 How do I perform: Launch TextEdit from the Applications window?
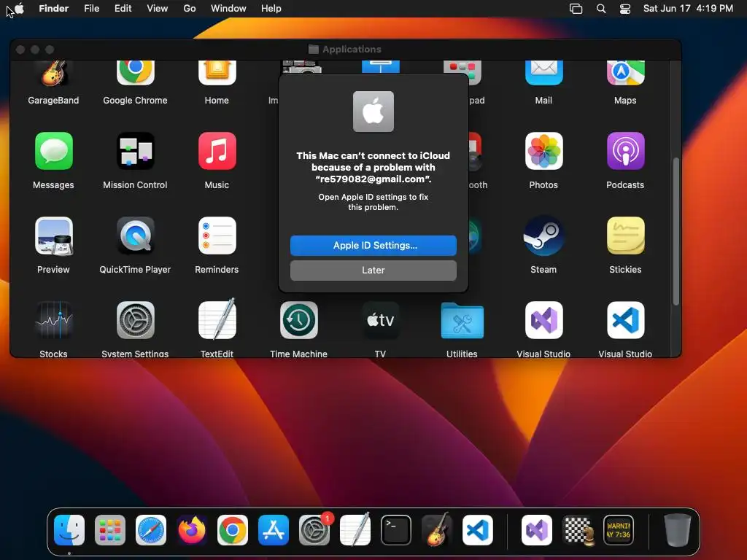(x=217, y=319)
